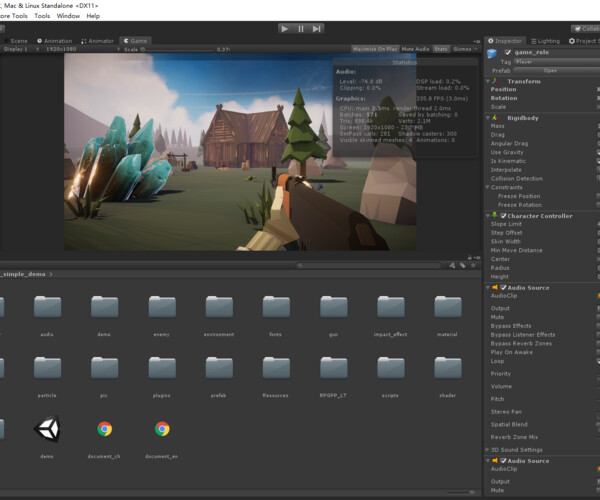This screenshot has width=600, height=500.
Task: Toggle game_role active checkbox
Action: [x=508, y=52]
